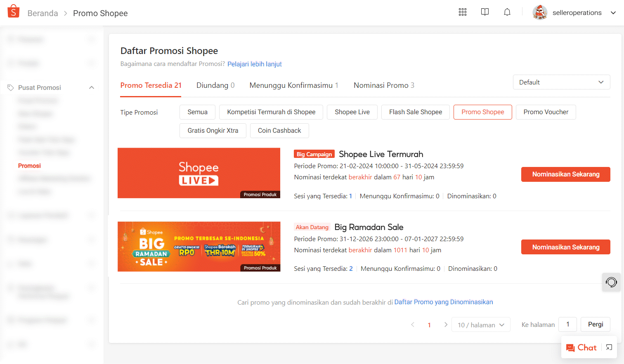Open notifications bell icon
The width and height of the screenshot is (624, 364).
pos(507,12)
